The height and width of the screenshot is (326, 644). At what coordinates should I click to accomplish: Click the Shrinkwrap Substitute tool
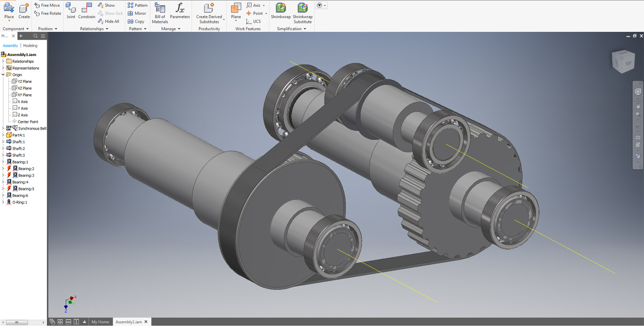(x=303, y=13)
